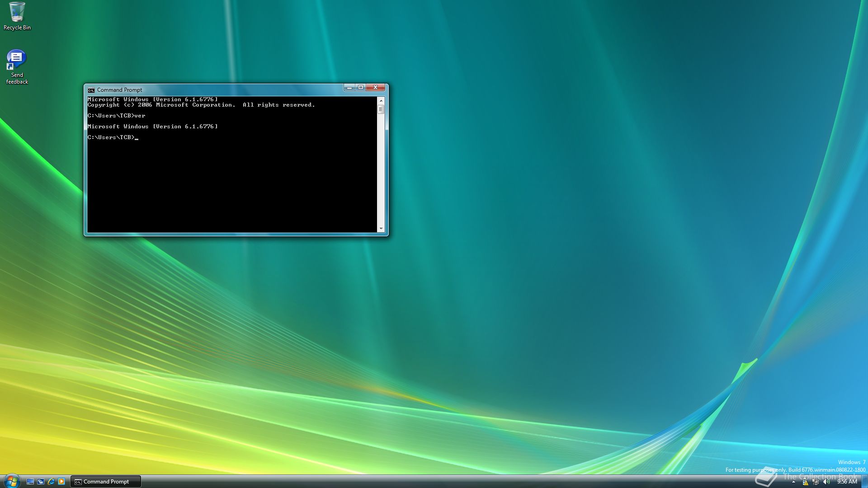Click the Command Prompt scrollbar thumb
Viewport: 868px width, 488px height.
tap(381, 109)
